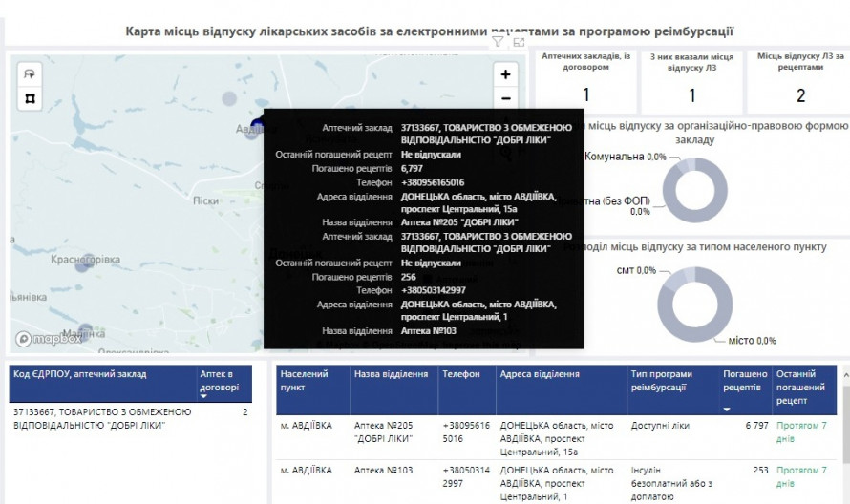Click sort arrow under Погашено рецептів header
850x504 pixels.
(x=728, y=408)
